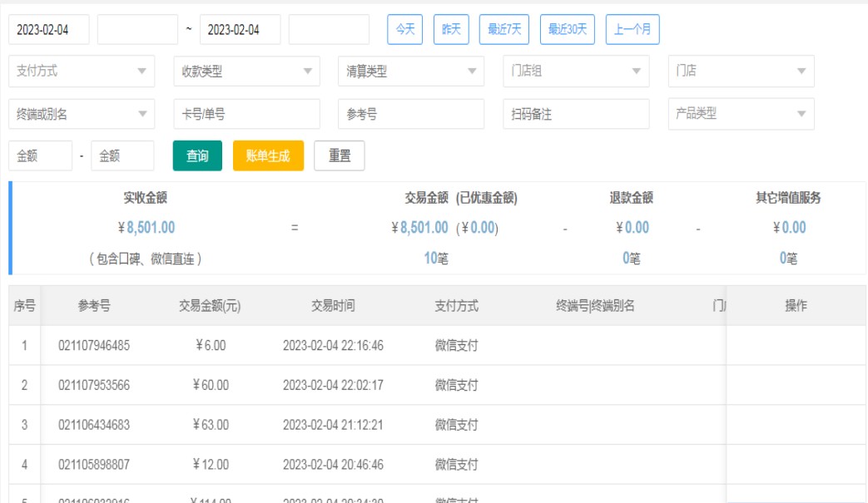Focus the 参考号 search field
The image size is (868, 503).
410,114
